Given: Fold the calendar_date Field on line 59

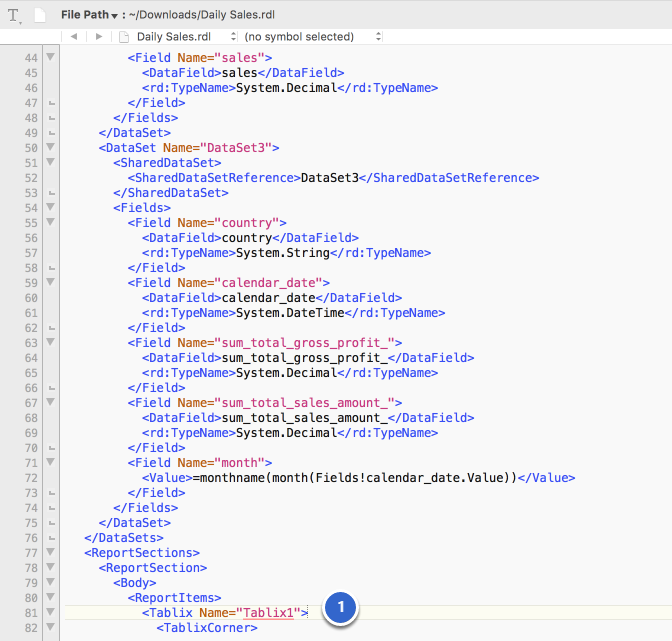Looking at the screenshot, I should 51,282.
